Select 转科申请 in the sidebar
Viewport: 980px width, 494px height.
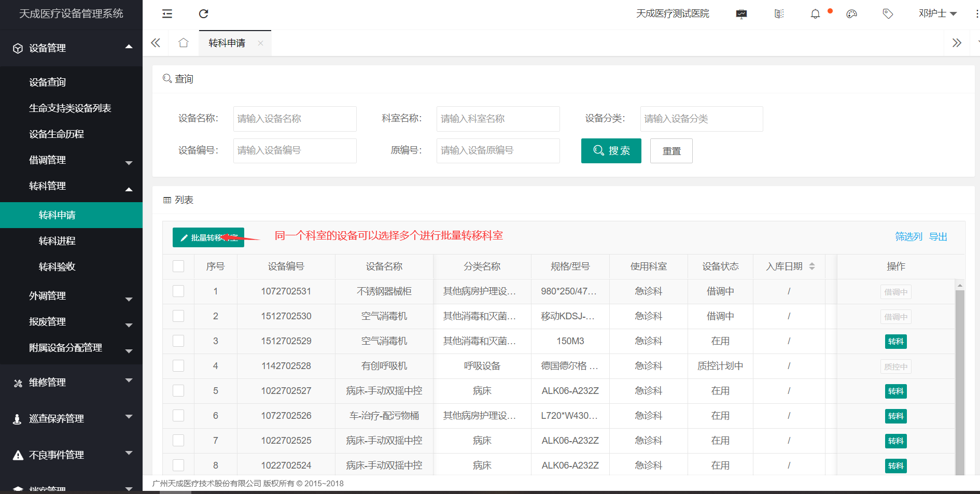(71, 215)
